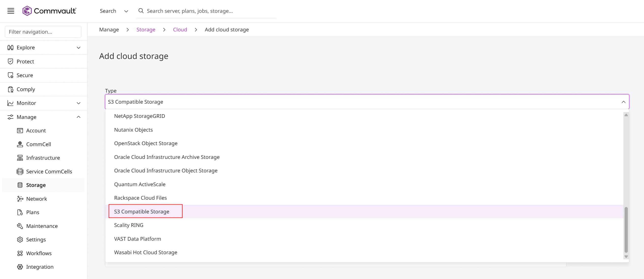Click the CommCell icon

[x=20, y=144]
